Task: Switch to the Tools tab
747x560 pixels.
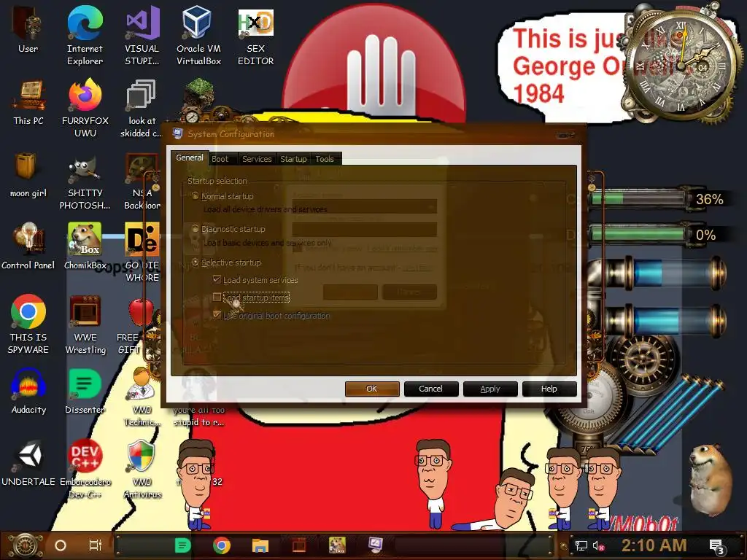Action: 325,159
